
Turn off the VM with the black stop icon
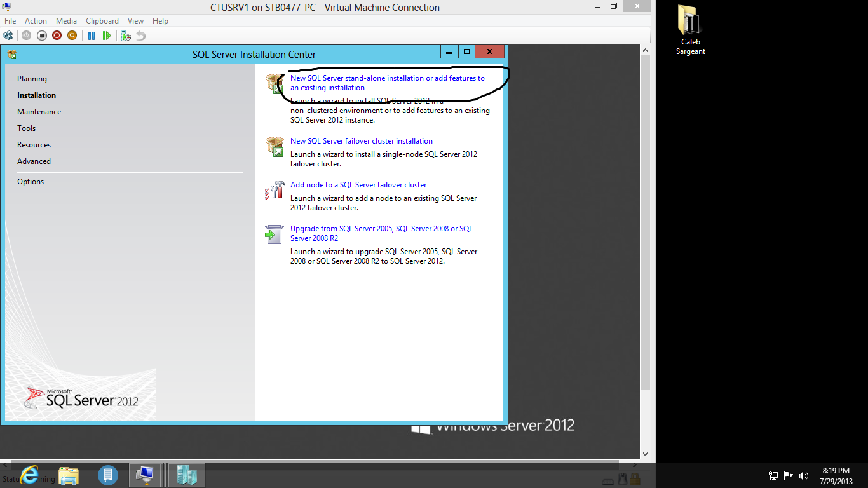pos(41,36)
